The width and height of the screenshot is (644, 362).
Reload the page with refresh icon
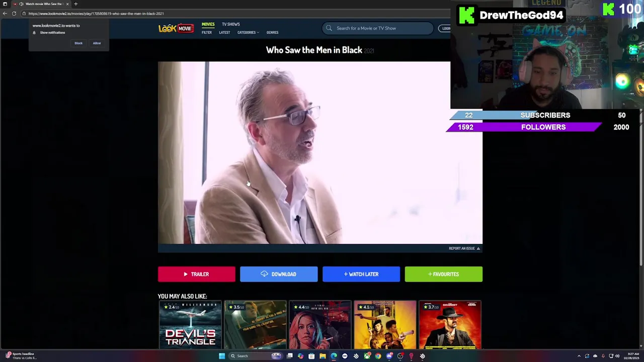(x=14, y=14)
